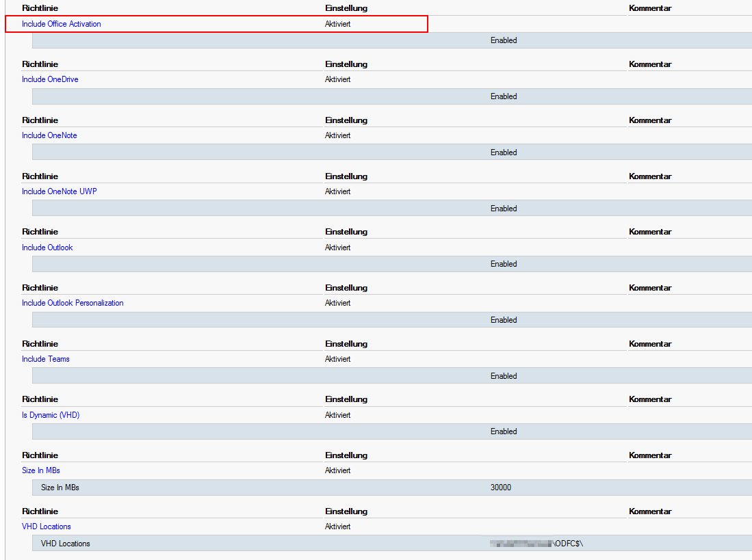Click Enabled value under Include OneDrive

coord(504,97)
